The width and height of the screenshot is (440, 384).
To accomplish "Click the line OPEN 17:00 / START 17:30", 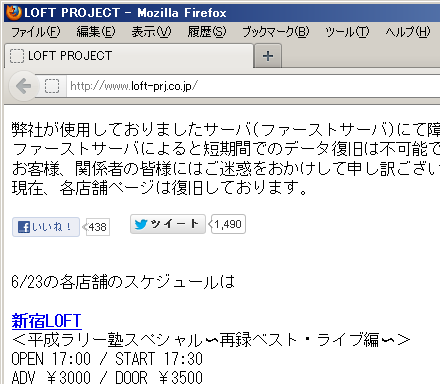I will (x=107, y=359).
